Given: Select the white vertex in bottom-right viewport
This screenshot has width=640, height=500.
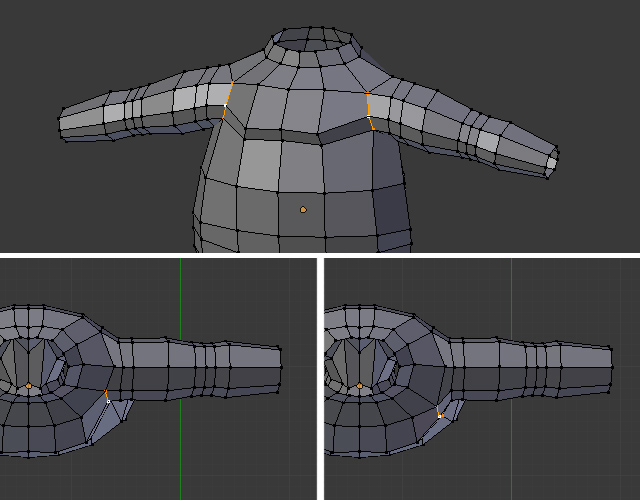Looking at the screenshot, I should click(440, 416).
